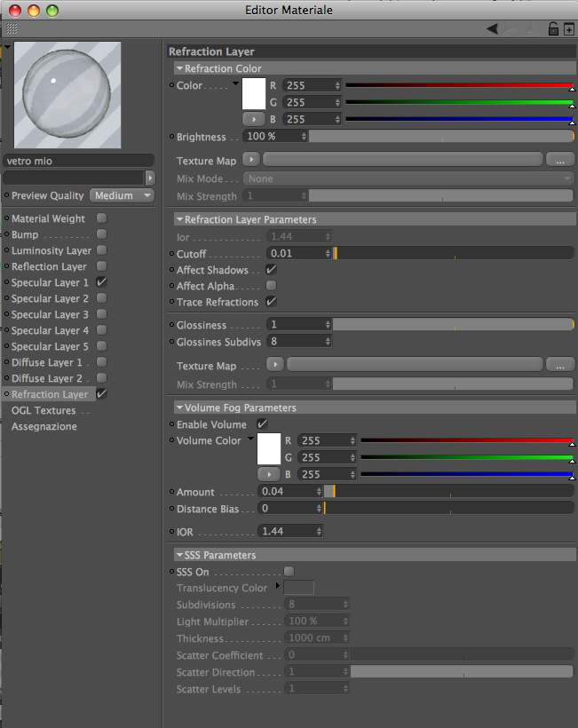Screen dimensions: 578x728
Task: Click the refraction Texture Map bar
Action: [x=403, y=159]
